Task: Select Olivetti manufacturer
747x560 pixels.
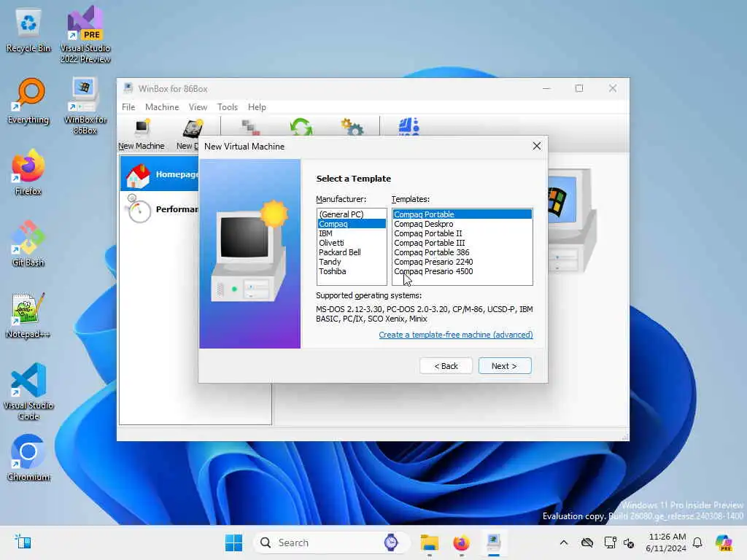Action: tap(352, 243)
